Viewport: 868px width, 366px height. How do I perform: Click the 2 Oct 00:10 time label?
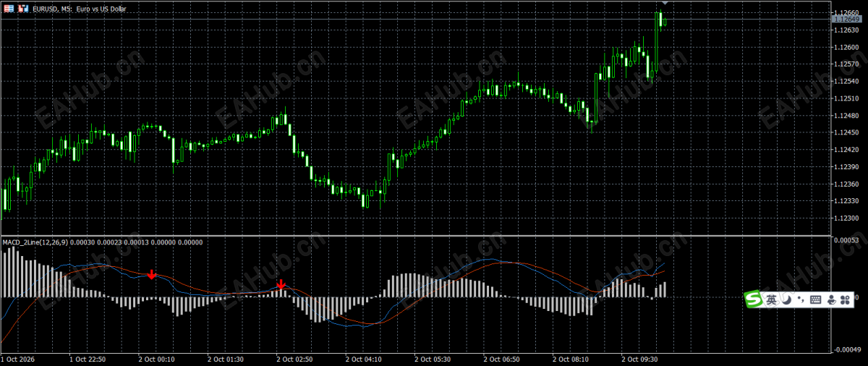coord(157,359)
